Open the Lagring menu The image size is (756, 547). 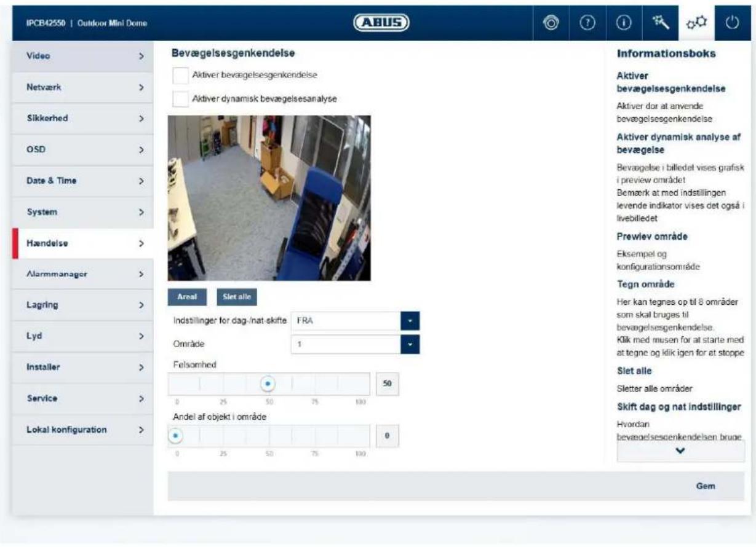coord(82,305)
